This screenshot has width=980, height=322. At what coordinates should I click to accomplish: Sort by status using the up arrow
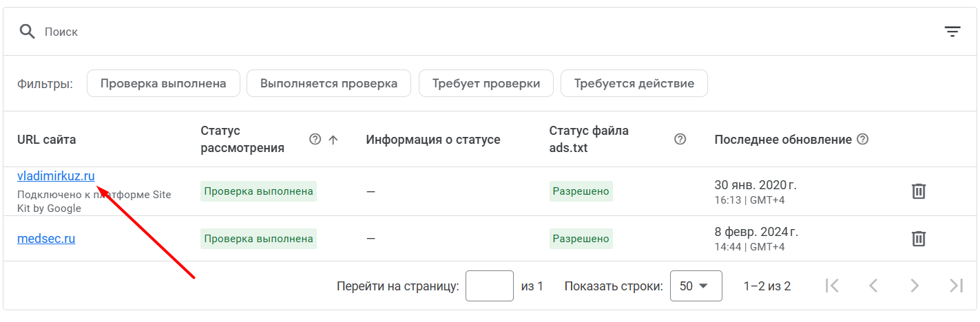point(333,140)
